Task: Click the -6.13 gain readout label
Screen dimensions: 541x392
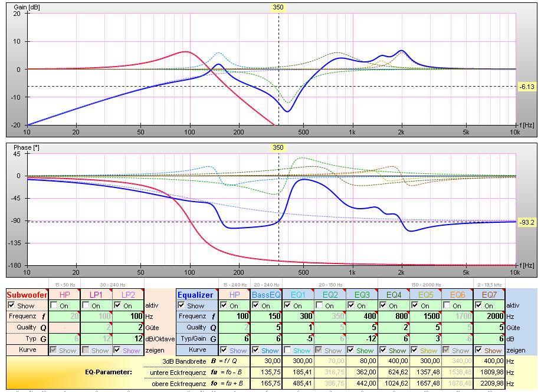Action: click(x=527, y=87)
